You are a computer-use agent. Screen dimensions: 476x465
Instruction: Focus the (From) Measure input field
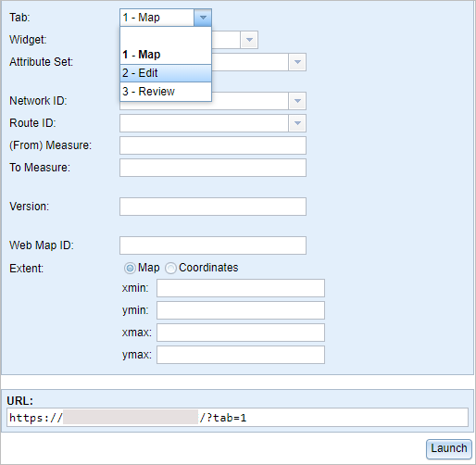tap(213, 145)
